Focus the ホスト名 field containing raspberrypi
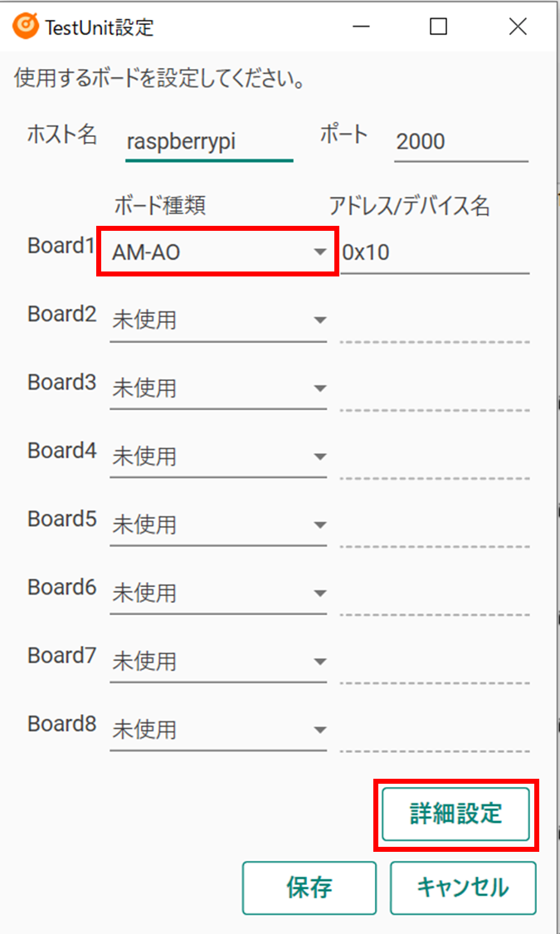The height and width of the screenshot is (934, 560). (209, 142)
